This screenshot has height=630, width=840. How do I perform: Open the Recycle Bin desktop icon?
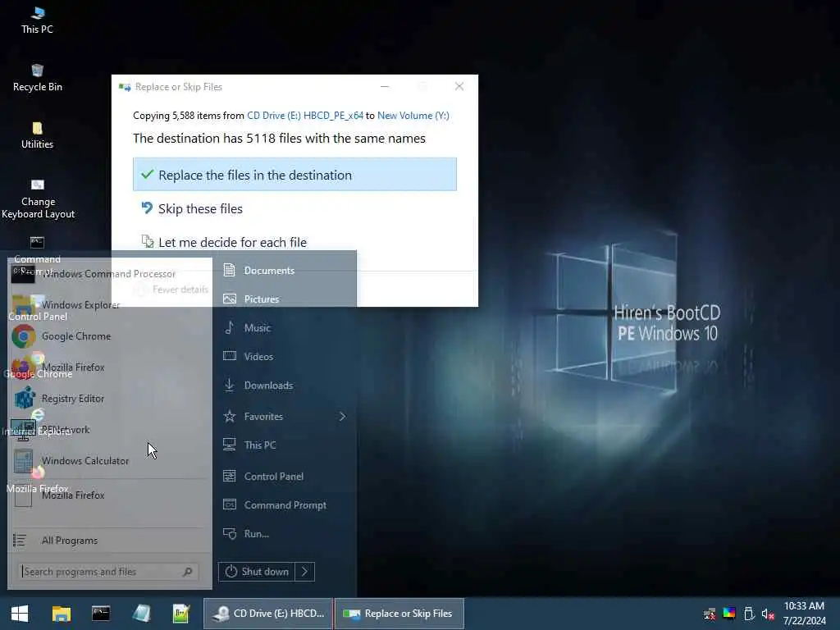[37, 78]
